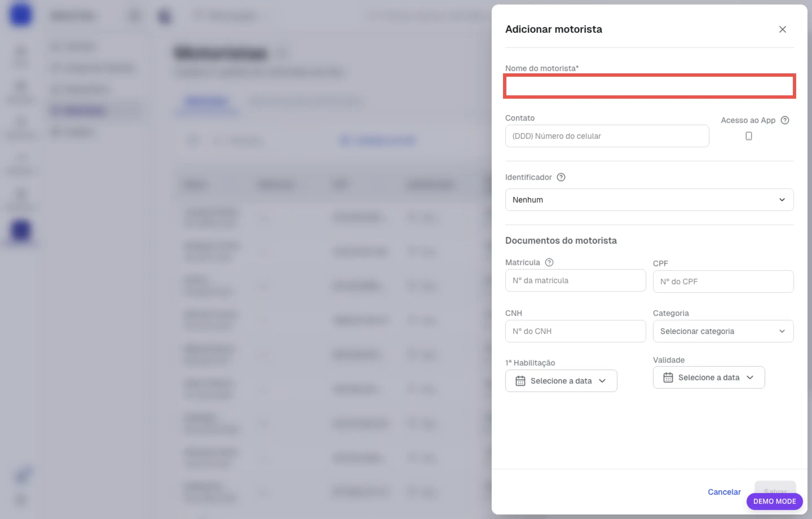Image resolution: width=812 pixels, height=519 pixels.
Task: Toggle the Acesso ao App phone icon
Action: pyautogui.click(x=748, y=136)
